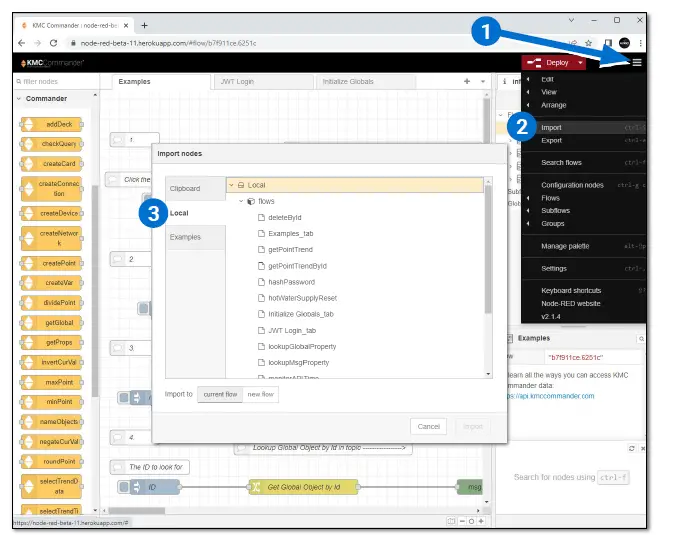Click the canvas zoom in plus icon
This screenshot has height=535, width=678.
point(481,521)
